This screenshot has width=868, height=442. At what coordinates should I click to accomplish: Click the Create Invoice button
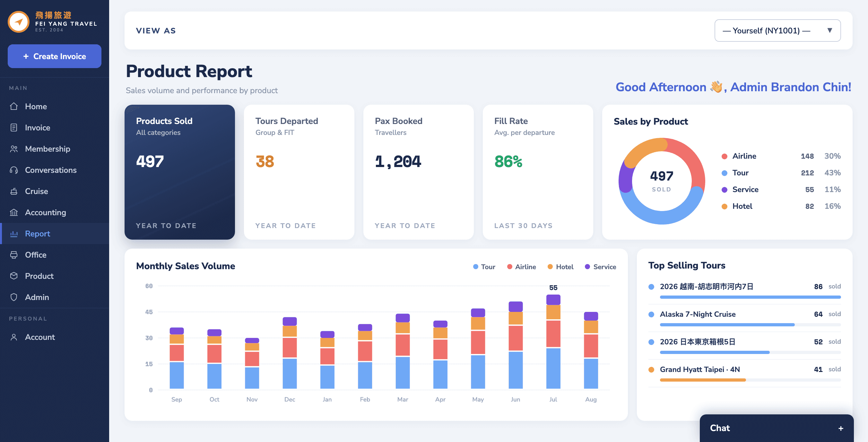(x=55, y=56)
